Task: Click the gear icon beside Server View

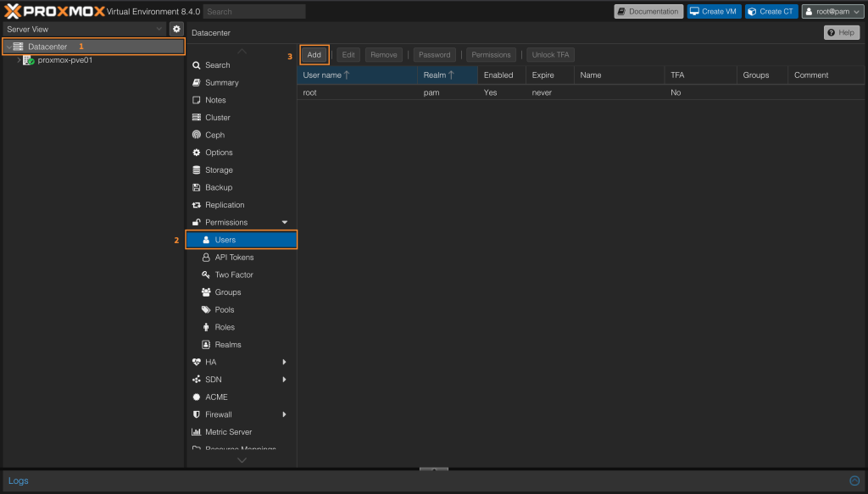Action: click(176, 29)
